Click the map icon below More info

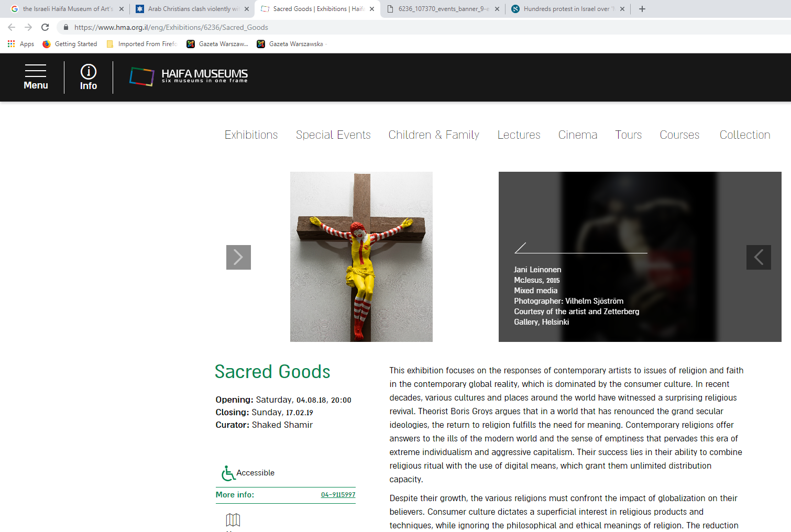[x=233, y=519]
